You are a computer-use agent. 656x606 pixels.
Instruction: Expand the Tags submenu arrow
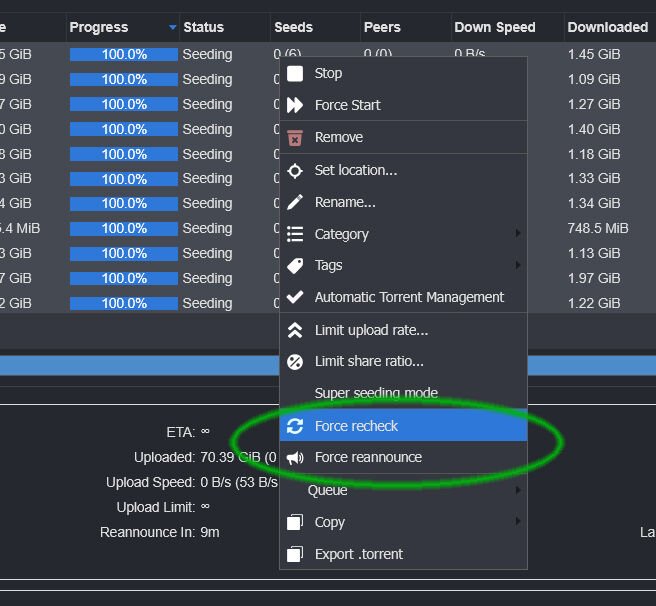(x=518, y=265)
